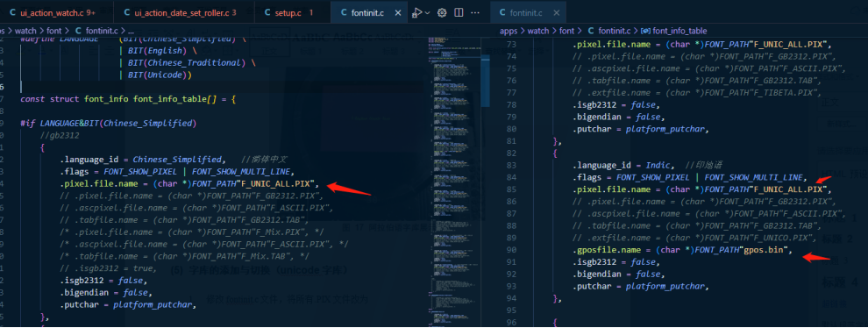Click the C file icon on the setup.c tab
Viewport: 868px width, 328px height.
(267, 13)
